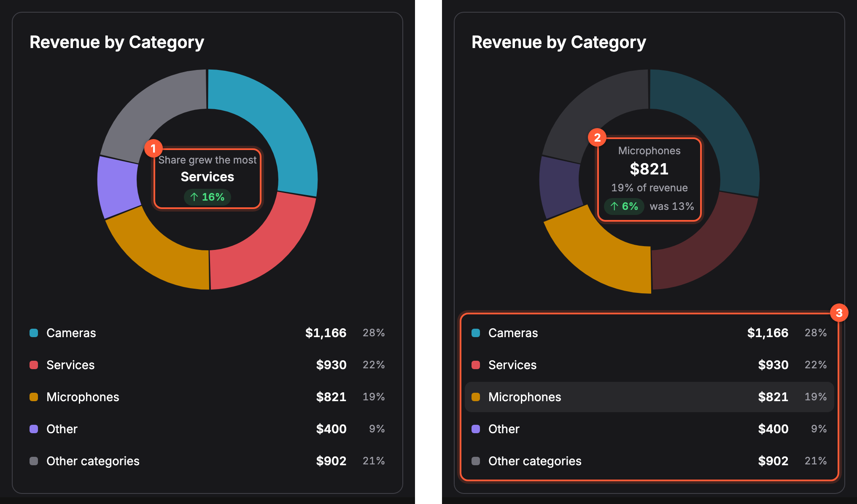Click the Cameras teal legend swatch in right card
The width and height of the screenshot is (857, 504).
tap(476, 333)
